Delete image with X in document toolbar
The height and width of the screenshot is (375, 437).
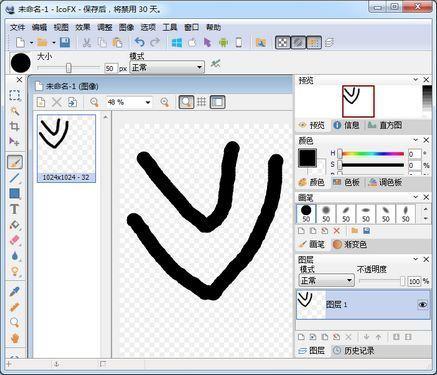click(x=57, y=102)
